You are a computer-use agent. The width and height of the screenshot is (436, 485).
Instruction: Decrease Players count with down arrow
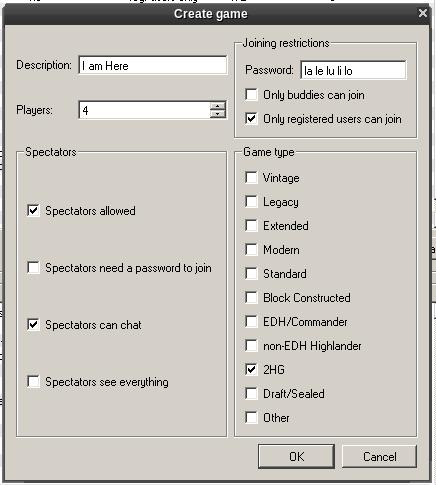tap(218, 114)
